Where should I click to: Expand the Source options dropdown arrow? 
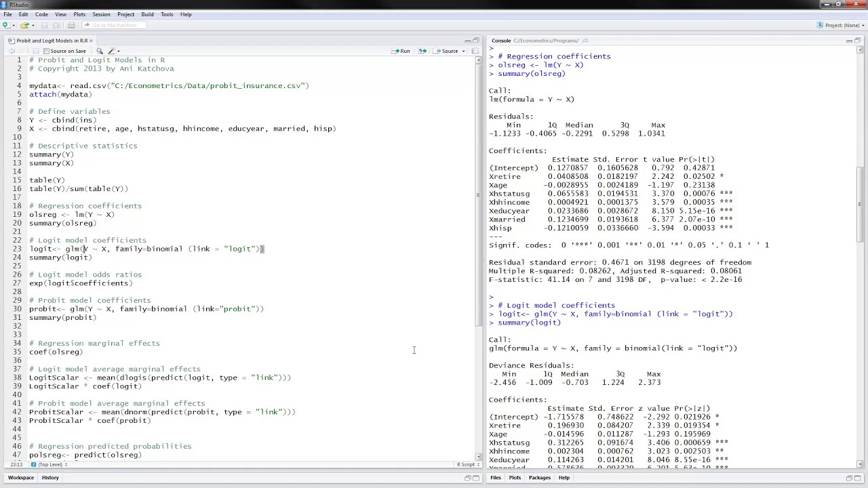[463, 52]
